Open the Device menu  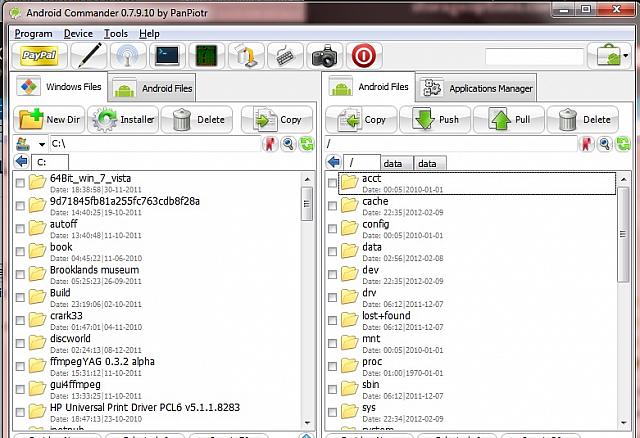click(78, 33)
